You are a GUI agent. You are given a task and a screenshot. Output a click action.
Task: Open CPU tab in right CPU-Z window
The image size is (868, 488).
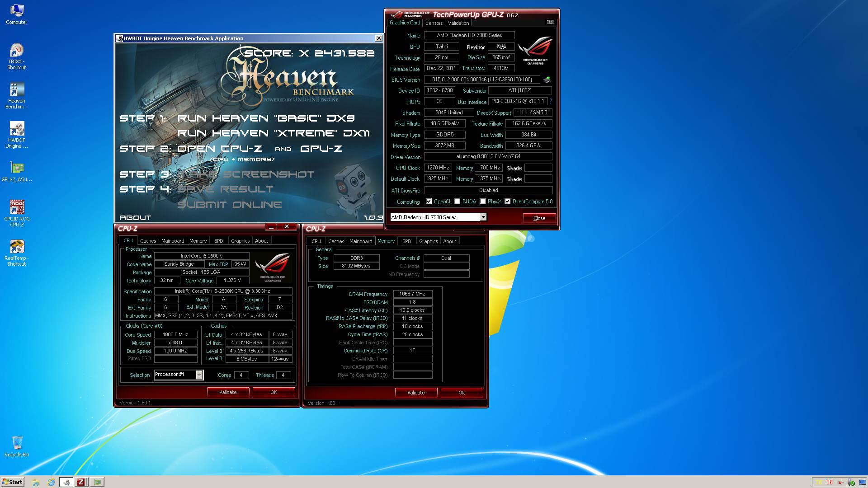click(x=316, y=241)
